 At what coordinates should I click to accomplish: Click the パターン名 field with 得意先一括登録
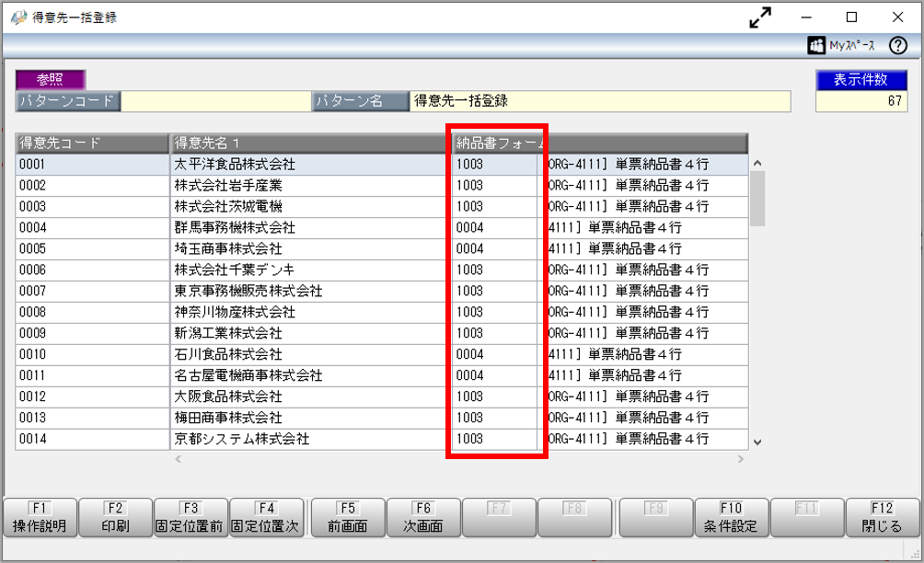point(600,101)
